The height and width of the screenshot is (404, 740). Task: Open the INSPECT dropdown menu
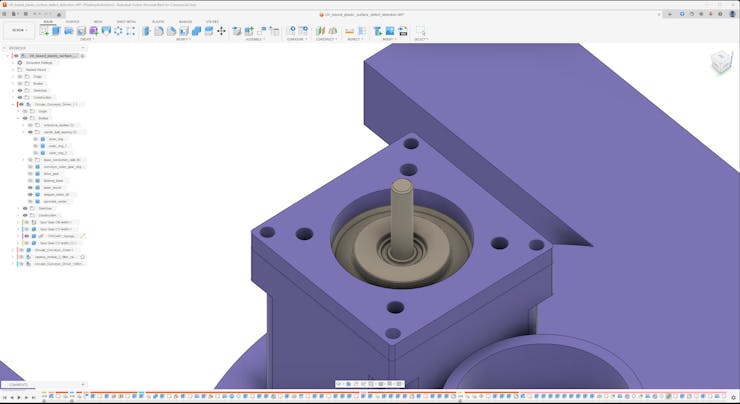tap(355, 39)
